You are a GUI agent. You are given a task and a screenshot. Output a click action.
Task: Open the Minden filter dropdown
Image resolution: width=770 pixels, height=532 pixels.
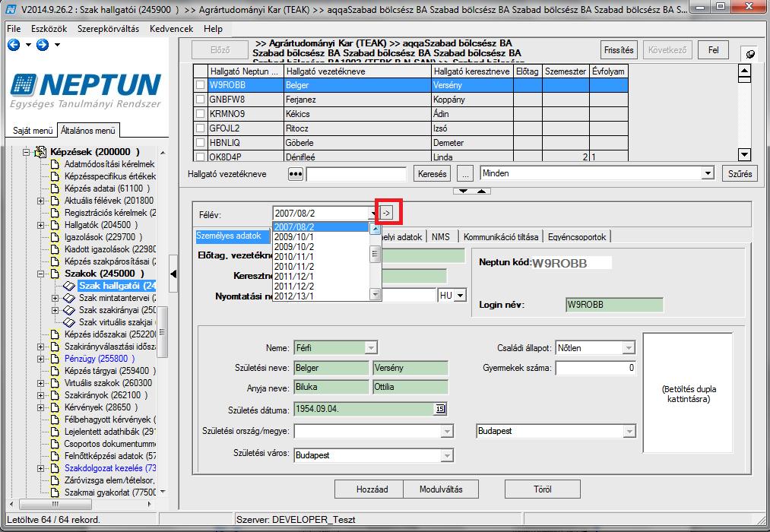point(707,173)
